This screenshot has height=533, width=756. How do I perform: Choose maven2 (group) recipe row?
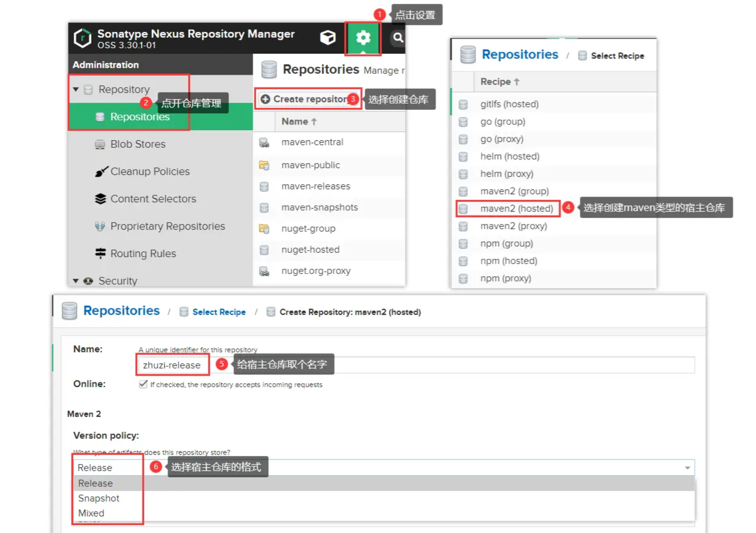coord(554,191)
